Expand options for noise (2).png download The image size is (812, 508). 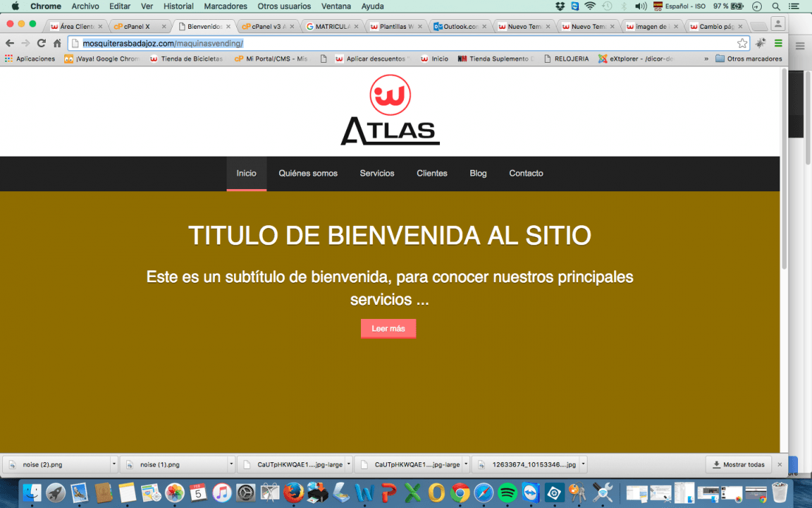pyautogui.click(x=114, y=464)
